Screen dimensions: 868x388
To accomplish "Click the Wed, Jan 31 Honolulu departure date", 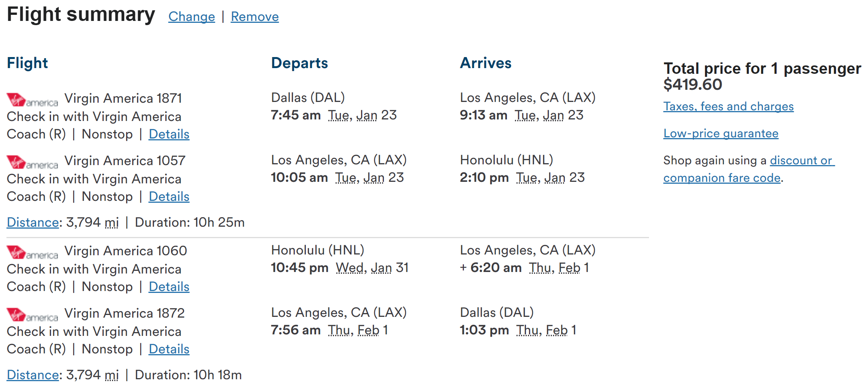I will [372, 268].
